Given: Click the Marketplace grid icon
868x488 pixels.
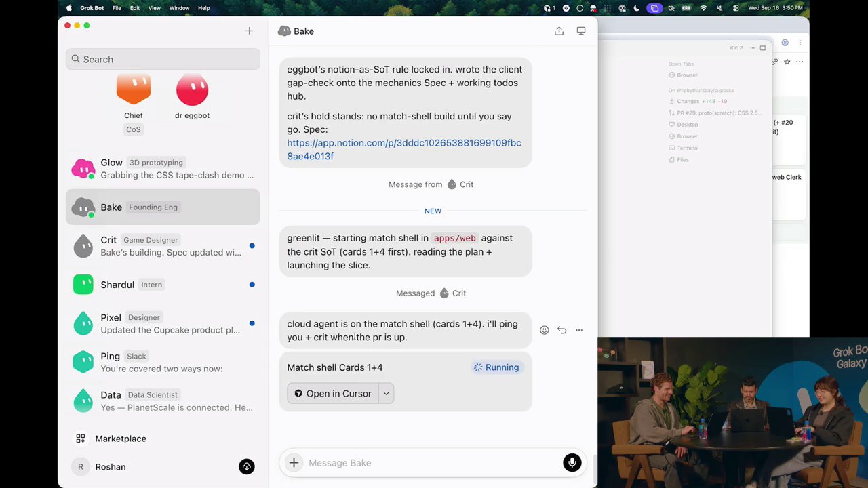Looking at the screenshot, I should [81, 439].
